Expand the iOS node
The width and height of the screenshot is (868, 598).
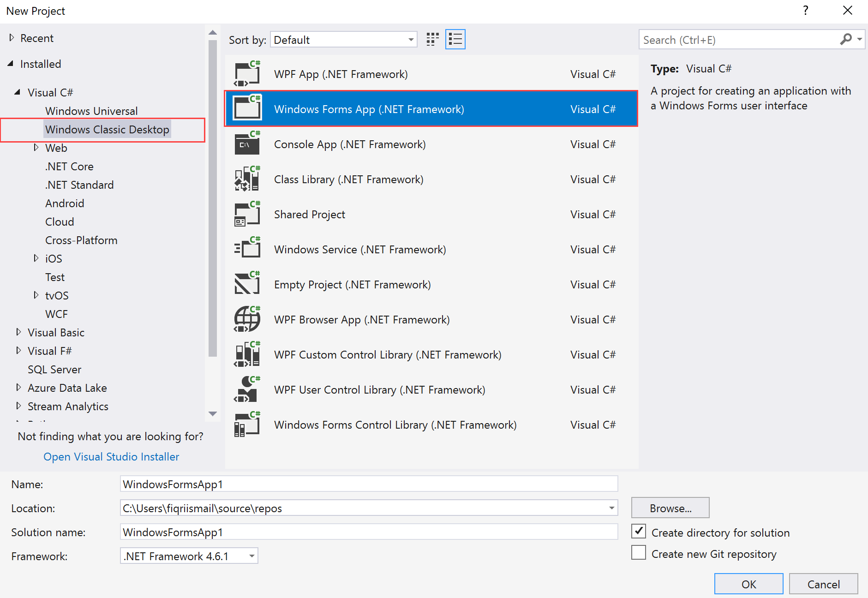[x=36, y=258]
